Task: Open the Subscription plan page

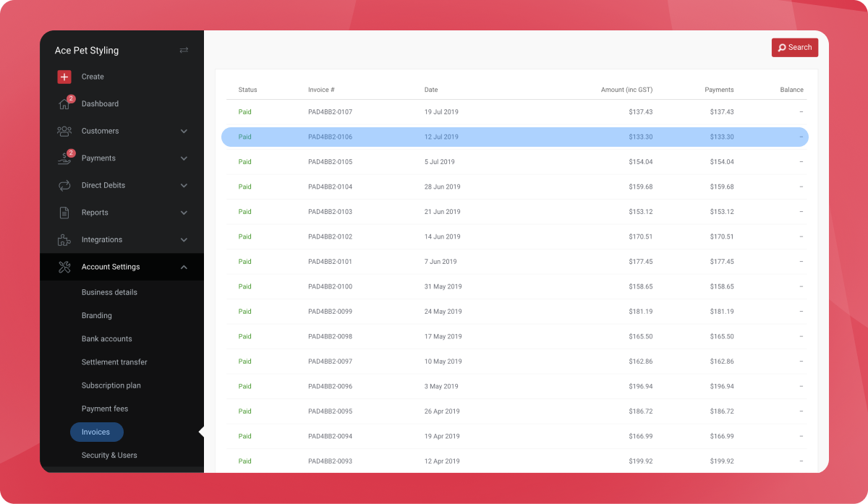Action: (111, 385)
